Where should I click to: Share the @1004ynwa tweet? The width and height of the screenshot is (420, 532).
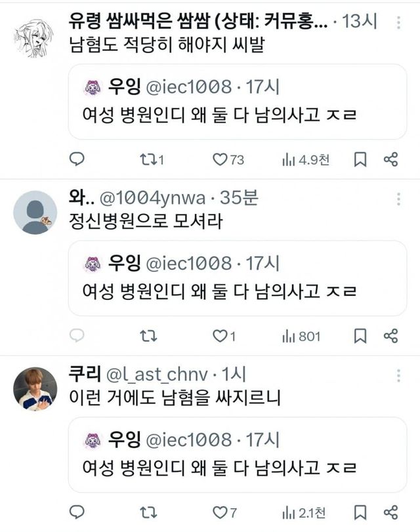tap(390, 337)
